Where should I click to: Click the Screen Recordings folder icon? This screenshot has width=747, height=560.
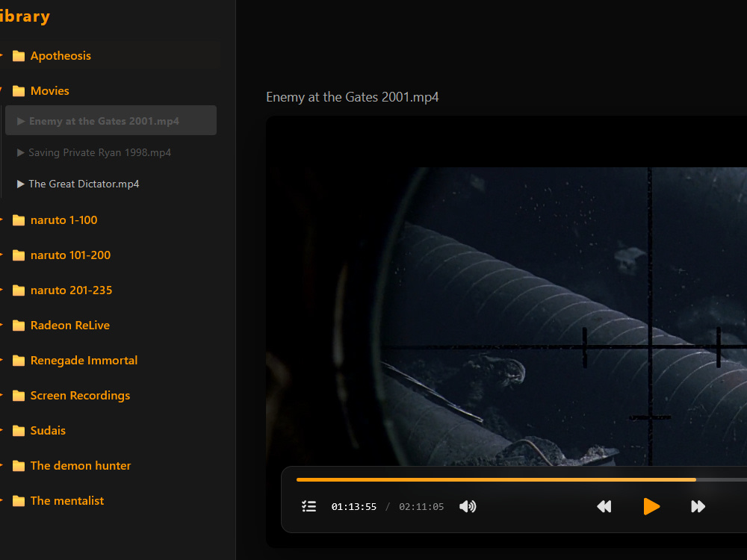pos(19,396)
